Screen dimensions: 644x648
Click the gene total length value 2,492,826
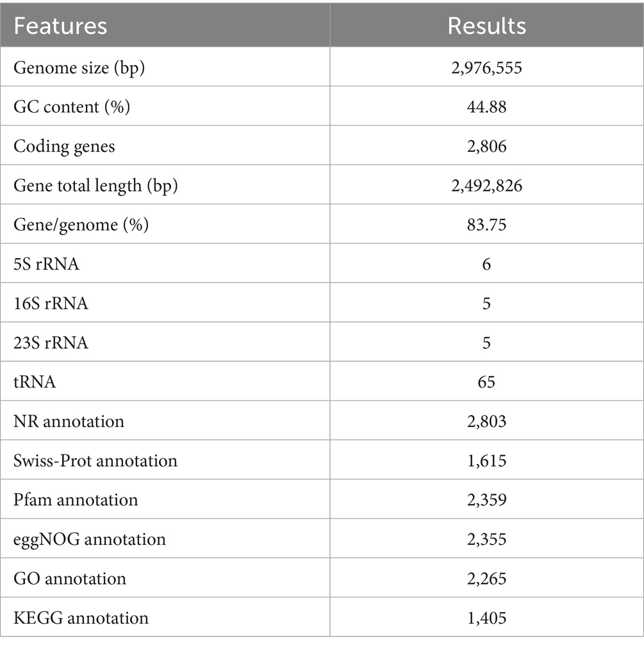pos(486,185)
